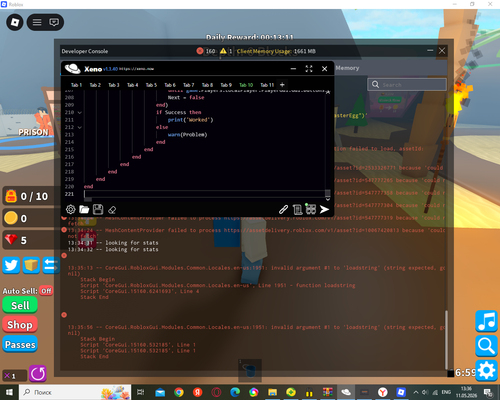Close the Developer Console with X
Image resolution: width=500 pixels, height=400 pixels.
[x=442, y=51]
